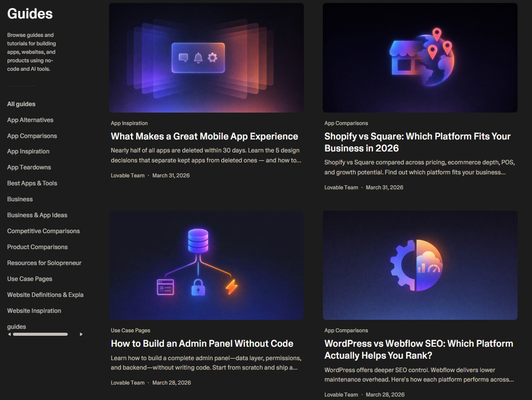The width and height of the screenshot is (532, 400).
Task: Select All guides in the sidebar
Action: [x=21, y=104]
